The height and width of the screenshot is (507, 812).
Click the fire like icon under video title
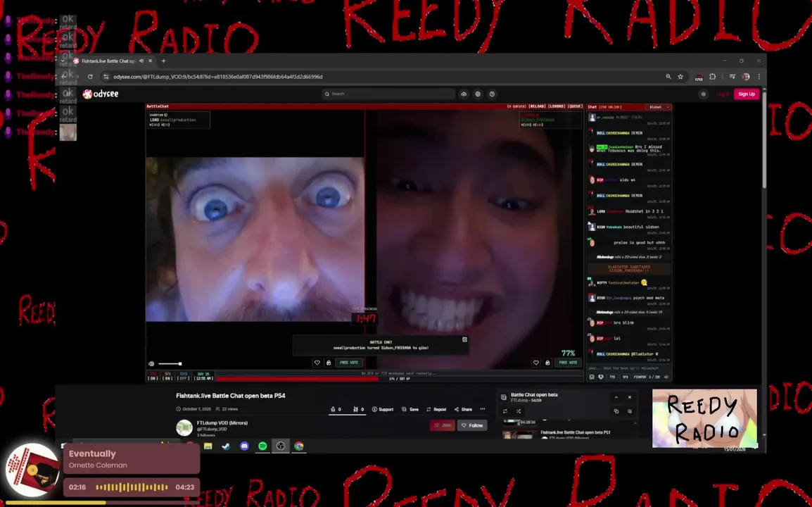(333, 409)
